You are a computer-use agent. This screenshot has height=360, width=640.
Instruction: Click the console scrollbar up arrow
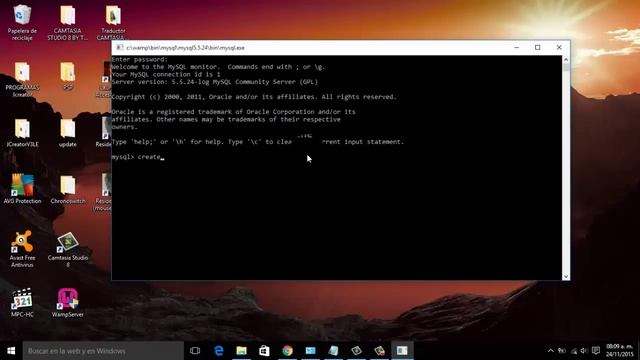point(566,60)
